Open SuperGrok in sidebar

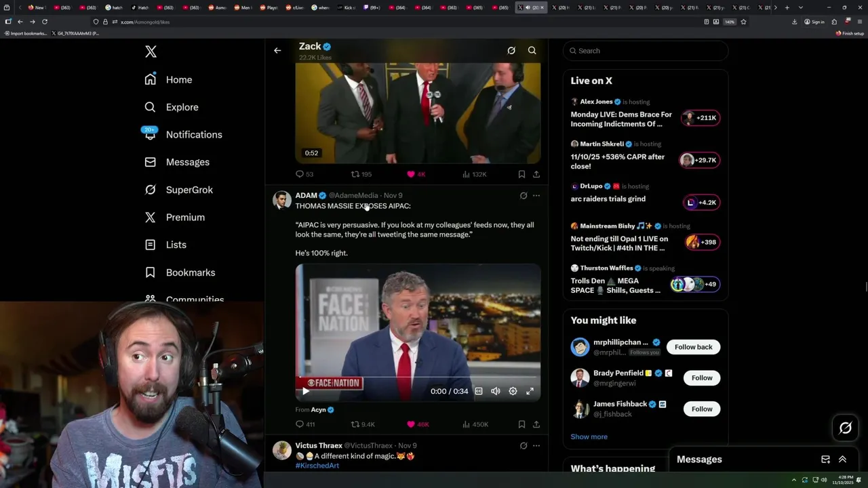click(178, 190)
